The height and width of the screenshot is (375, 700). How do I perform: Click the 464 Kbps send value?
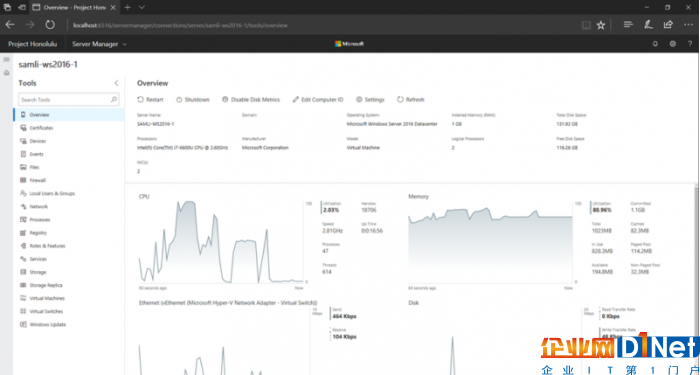(x=345, y=317)
